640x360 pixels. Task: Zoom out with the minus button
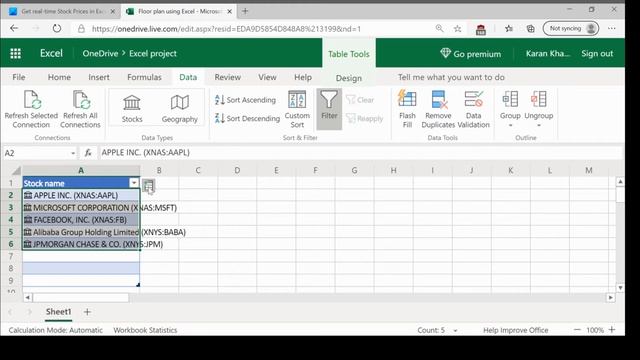click(x=577, y=330)
